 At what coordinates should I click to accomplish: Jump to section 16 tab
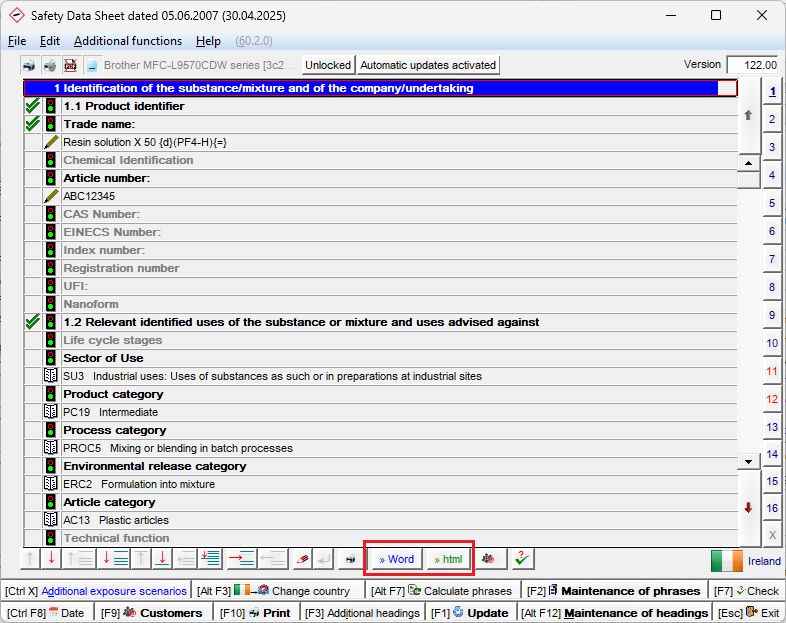coord(772,508)
